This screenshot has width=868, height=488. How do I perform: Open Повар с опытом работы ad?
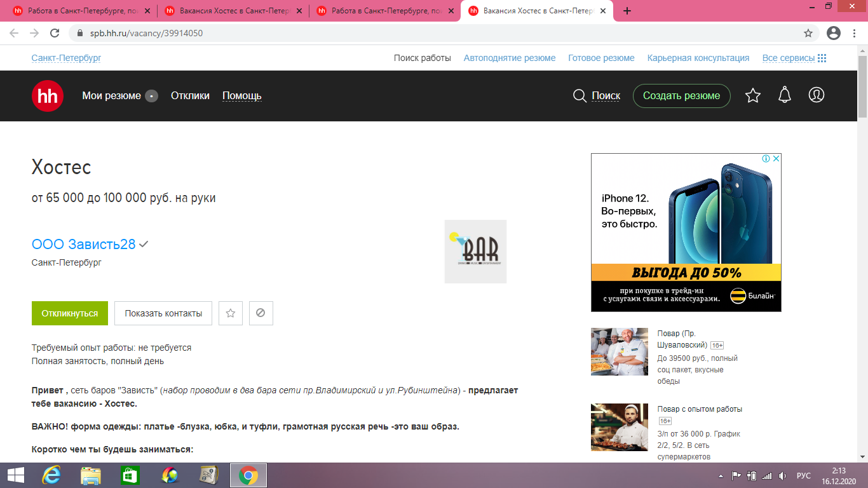tap(700, 409)
